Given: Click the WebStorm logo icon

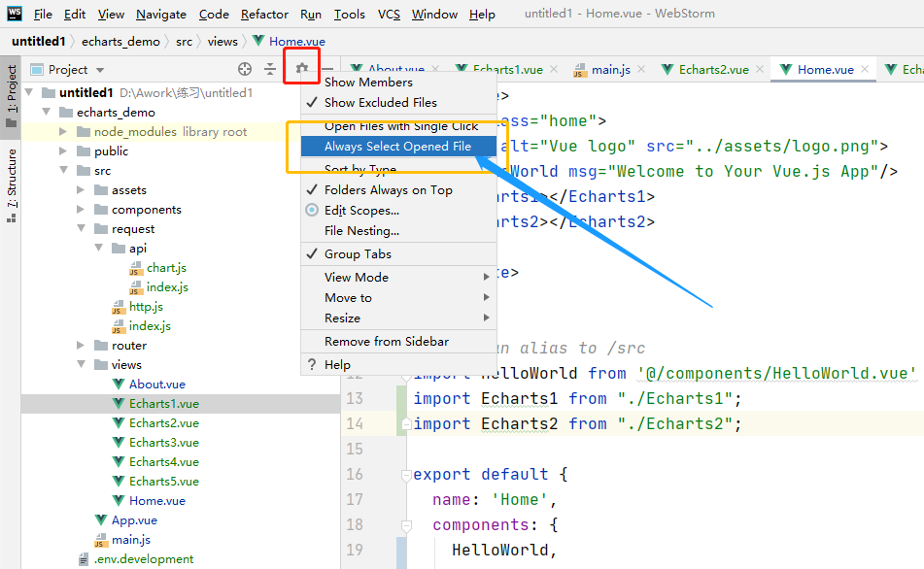Looking at the screenshot, I should (x=15, y=13).
